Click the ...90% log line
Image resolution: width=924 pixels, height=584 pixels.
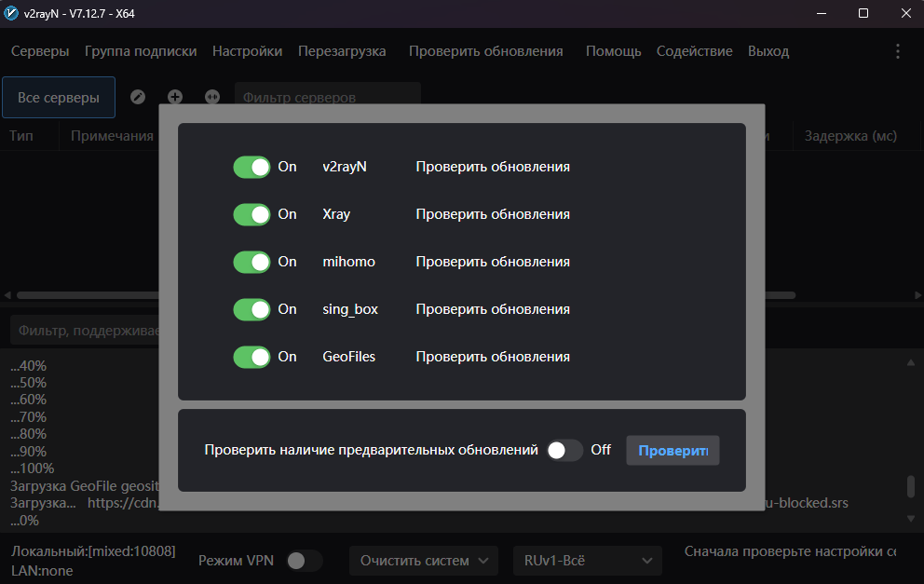(x=28, y=452)
